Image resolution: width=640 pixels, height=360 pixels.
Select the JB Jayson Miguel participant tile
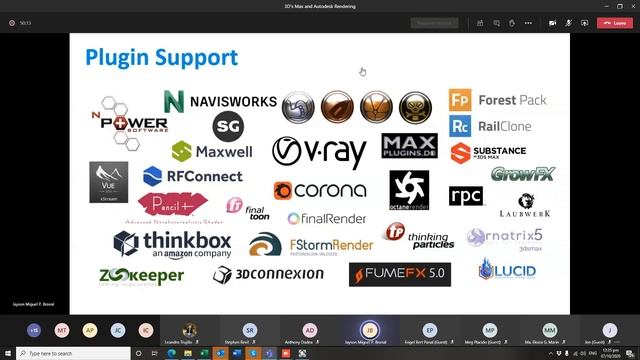point(369,331)
